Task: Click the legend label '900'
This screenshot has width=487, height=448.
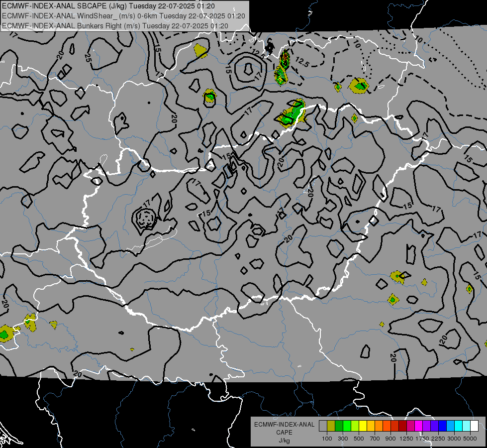Action: (x=390, y=439)
